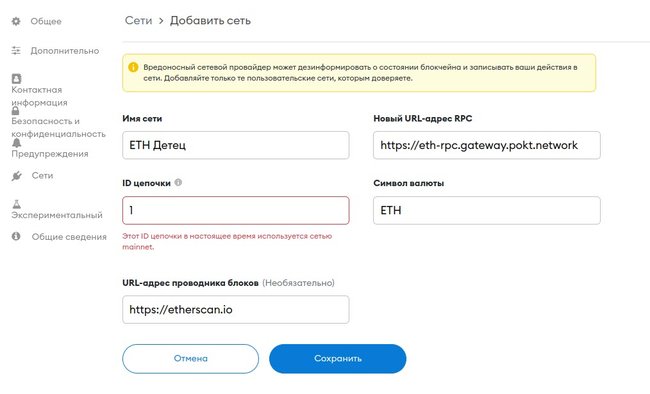Click the Отмена button

(190, 358)
